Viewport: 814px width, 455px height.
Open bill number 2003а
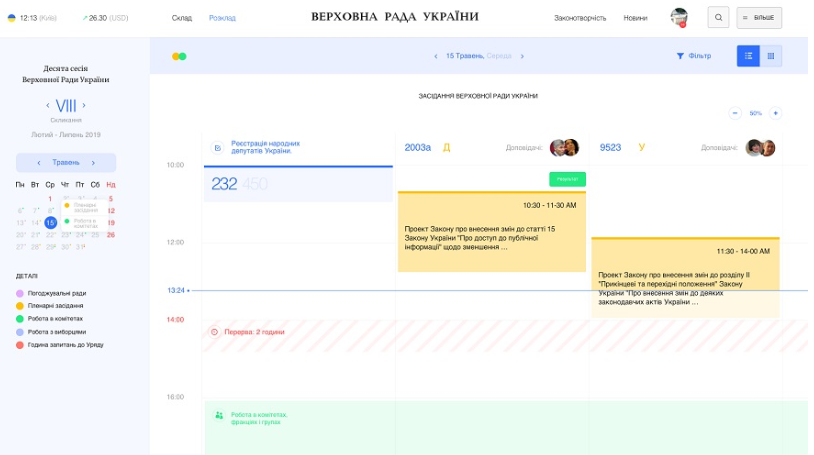[x=418, y=148]
